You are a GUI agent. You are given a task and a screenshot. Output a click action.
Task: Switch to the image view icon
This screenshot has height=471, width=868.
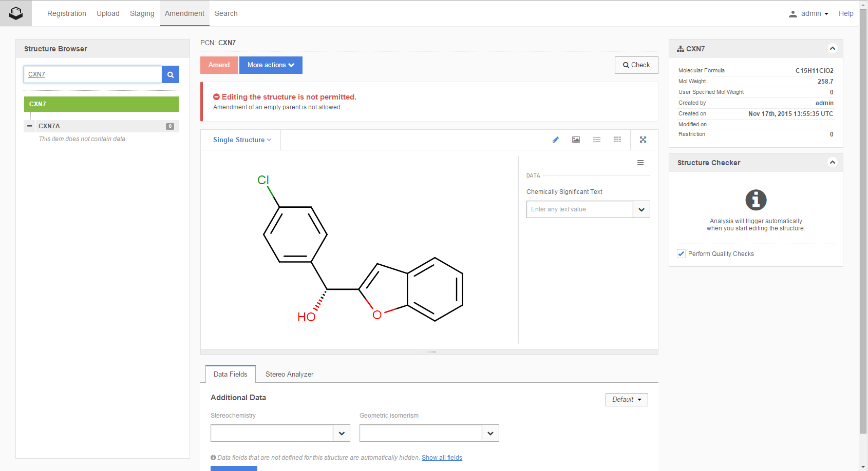[576, 140]
